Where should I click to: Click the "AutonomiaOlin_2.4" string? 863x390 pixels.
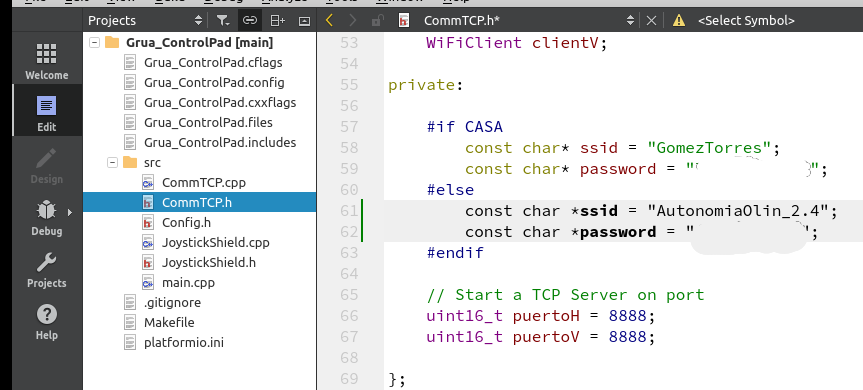[738, 211]
